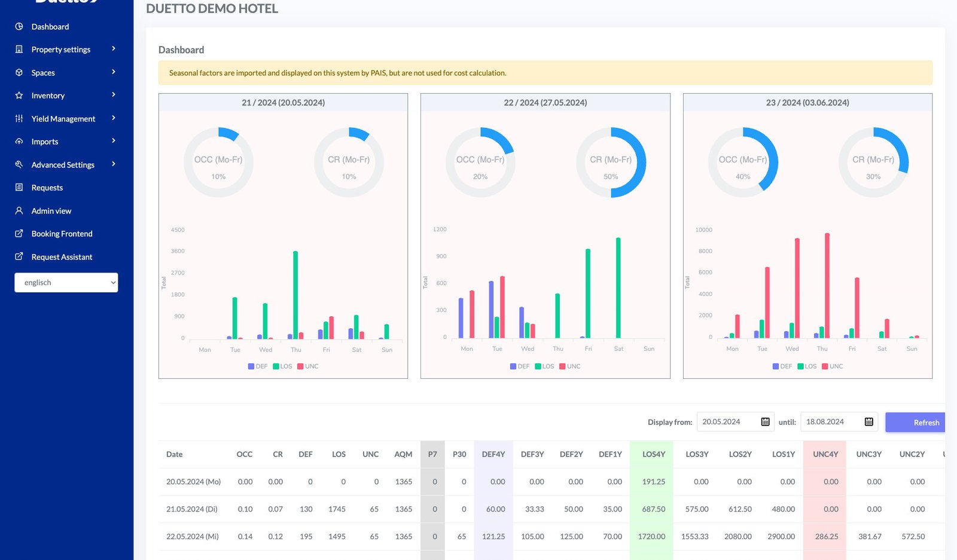Open Advanced Settings menu entry
Screen dimensions: 957x560
[x=63, y=165]
